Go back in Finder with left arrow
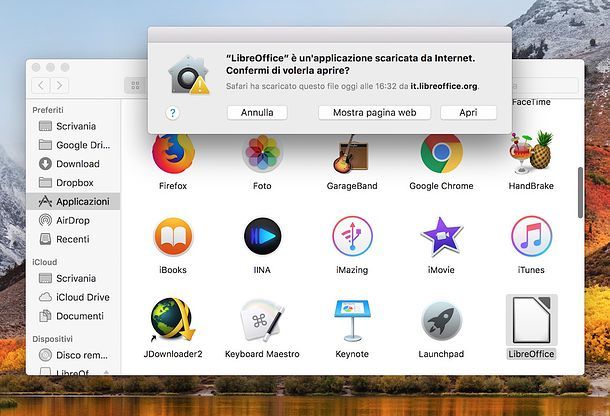The image size is (610, 416). [x=40, y=85]
